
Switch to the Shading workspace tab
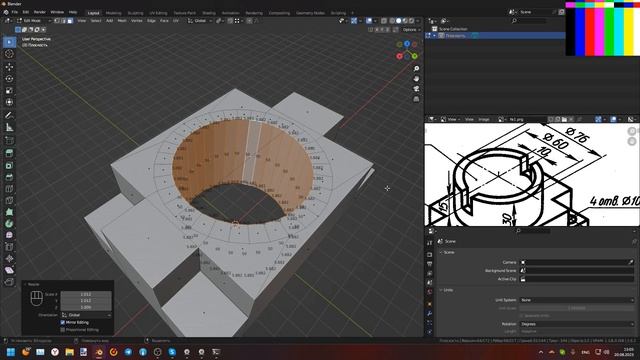click(209, 13)
